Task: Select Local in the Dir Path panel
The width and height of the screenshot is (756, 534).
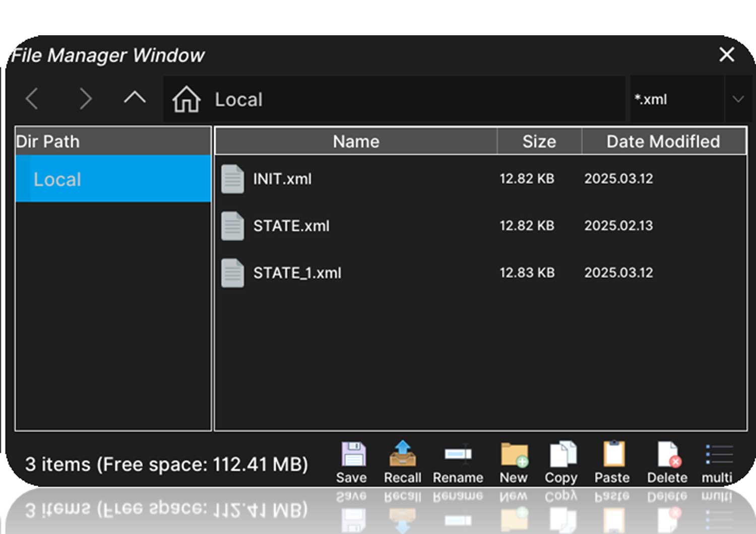Action: [113, 179]
